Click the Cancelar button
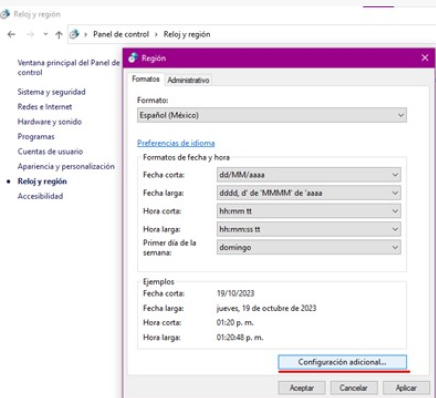436x398 pixels. [x=354, y=388]
